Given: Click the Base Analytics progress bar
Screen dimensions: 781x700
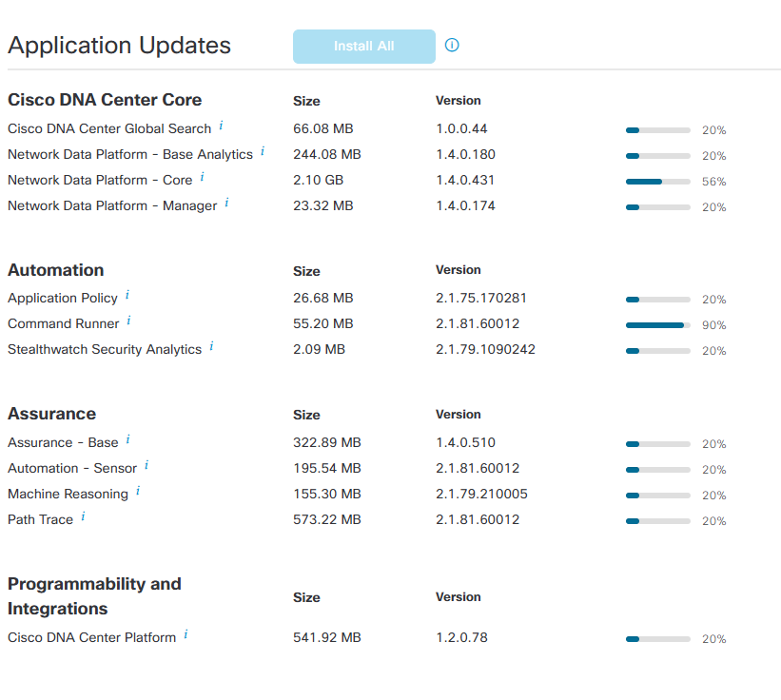Looking at the screenshot, I should [x=658, y=156].
